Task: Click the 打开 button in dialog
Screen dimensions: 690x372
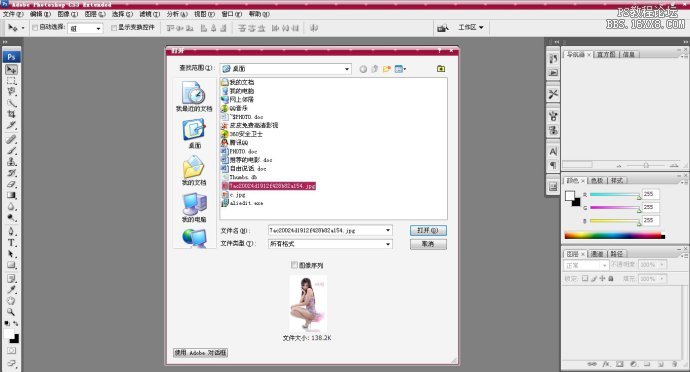Action: (428, 230)
